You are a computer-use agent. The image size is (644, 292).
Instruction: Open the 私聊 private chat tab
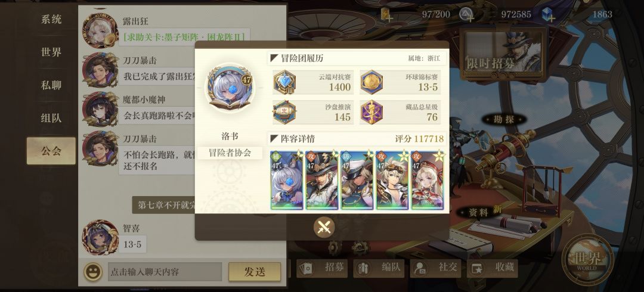click(x=51, y=85)
